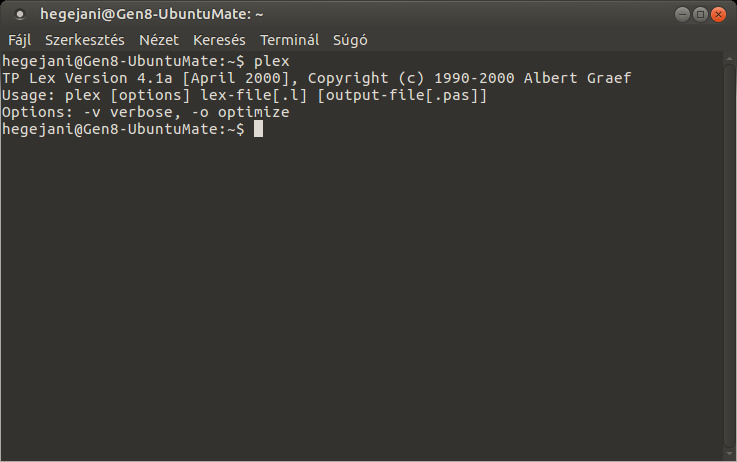Open the Súgó help menu

[x=350, y=40]
